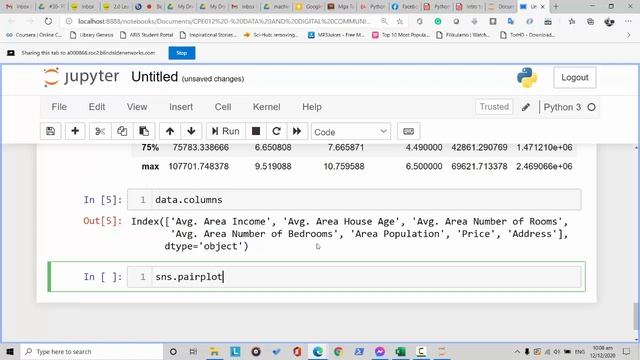
Task: Open the File menu
Action: point(59,107)
